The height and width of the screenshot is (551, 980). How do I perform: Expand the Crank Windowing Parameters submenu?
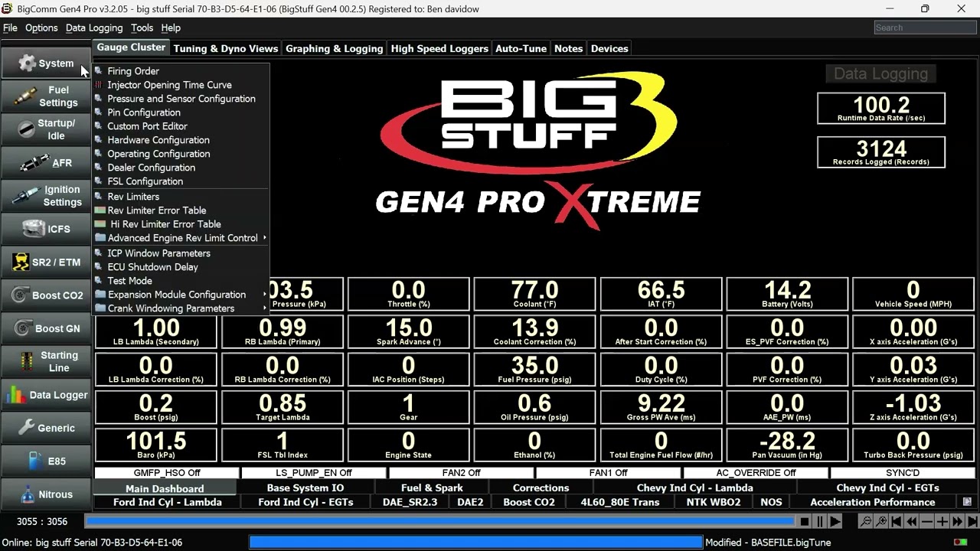[181, 308]
